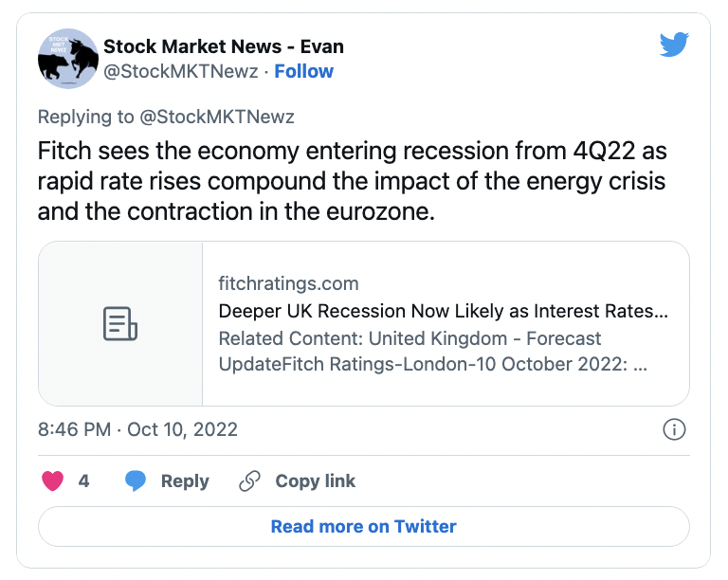Click the blue reply bubble icon
The height and width of the screenshot is (580, 728).
136,480
